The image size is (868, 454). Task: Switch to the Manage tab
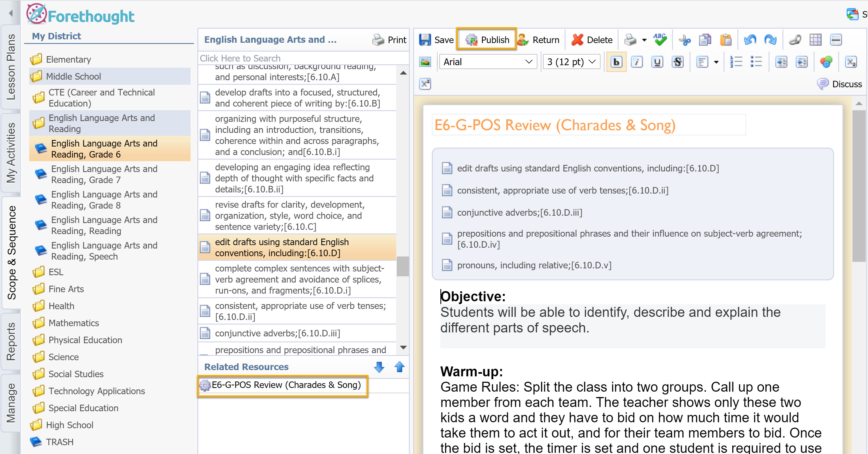[x=11, y=403]
